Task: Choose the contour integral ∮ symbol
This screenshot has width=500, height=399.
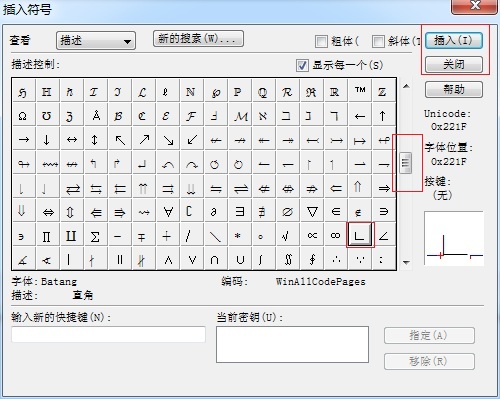Action: pyautogui.click(x=312, y=258)
